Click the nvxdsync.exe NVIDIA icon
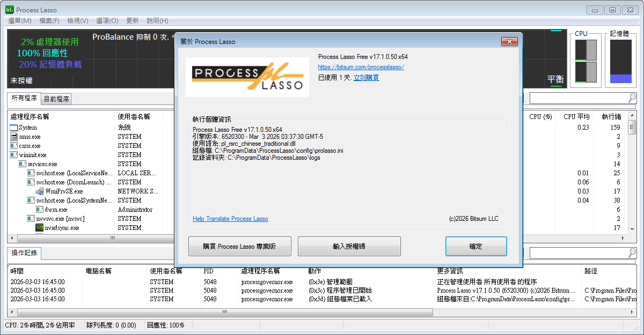 (x=40, y=228)
